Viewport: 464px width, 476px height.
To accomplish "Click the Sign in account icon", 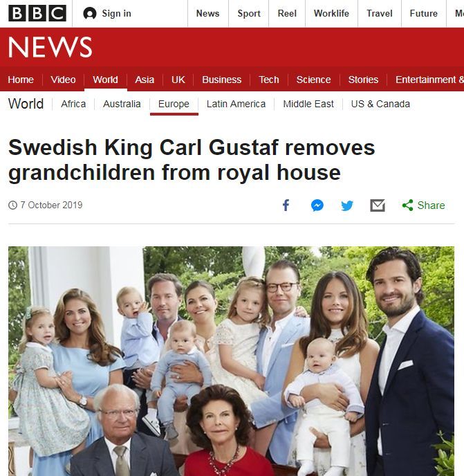I will click(x=89, y=14).
